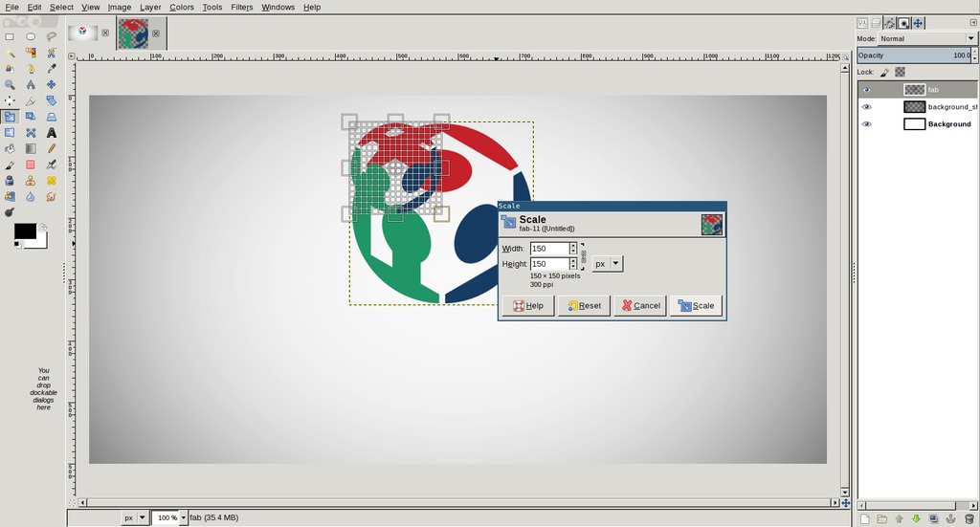The image size is (980, 527).
Task: Click the Scale button
Action: [x=697, y=306]
